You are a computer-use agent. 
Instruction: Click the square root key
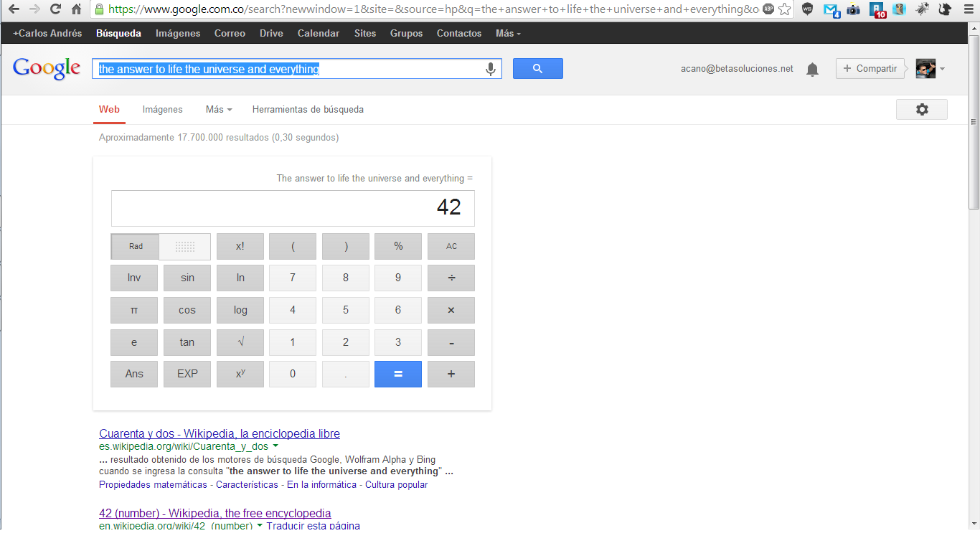pyautogui.click(x=240, y=342)
